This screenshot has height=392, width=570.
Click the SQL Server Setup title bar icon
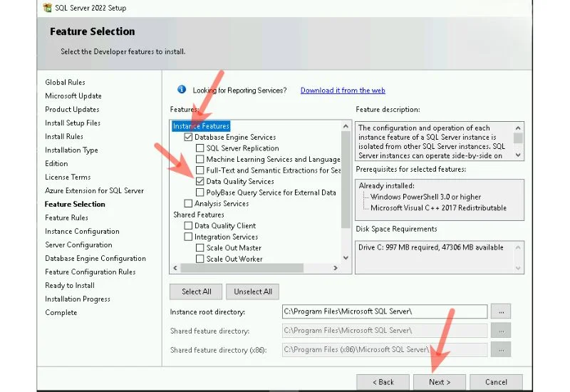point(46,7)
